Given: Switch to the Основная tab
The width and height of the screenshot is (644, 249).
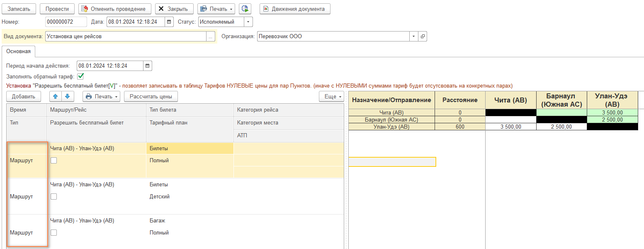Looking at the screenshot, I should click(18, 51).
